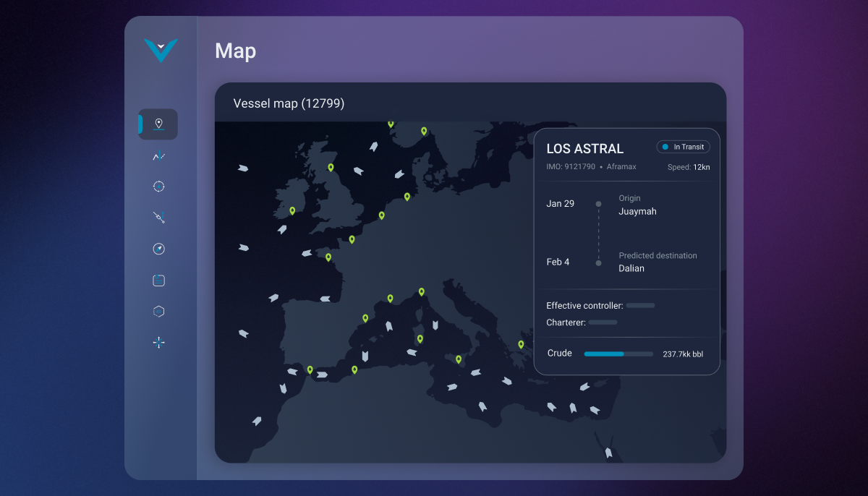Click the Vortexa V logo at top left

[161, 51]
